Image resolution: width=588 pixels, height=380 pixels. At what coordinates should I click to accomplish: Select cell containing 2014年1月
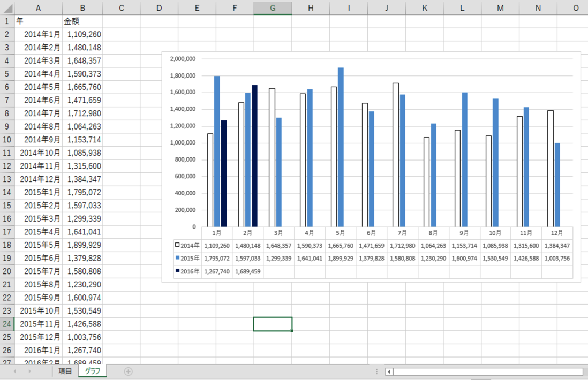pos(38,34)
